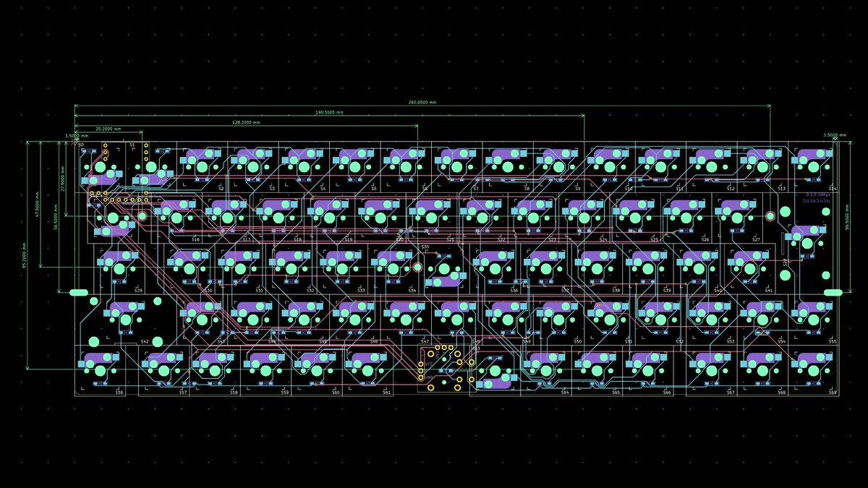
Task: Select the S5 footprint reference text
Action: tap(374, 188)
